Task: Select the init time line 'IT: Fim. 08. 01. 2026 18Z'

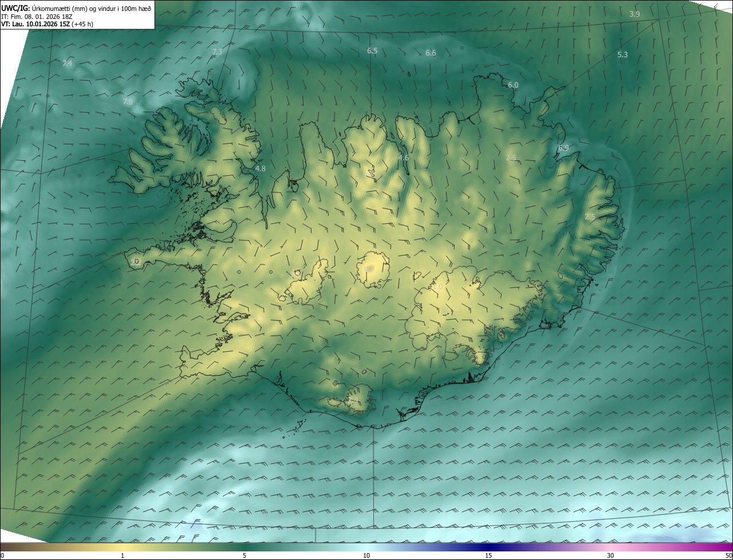Action: pos(37,17)
